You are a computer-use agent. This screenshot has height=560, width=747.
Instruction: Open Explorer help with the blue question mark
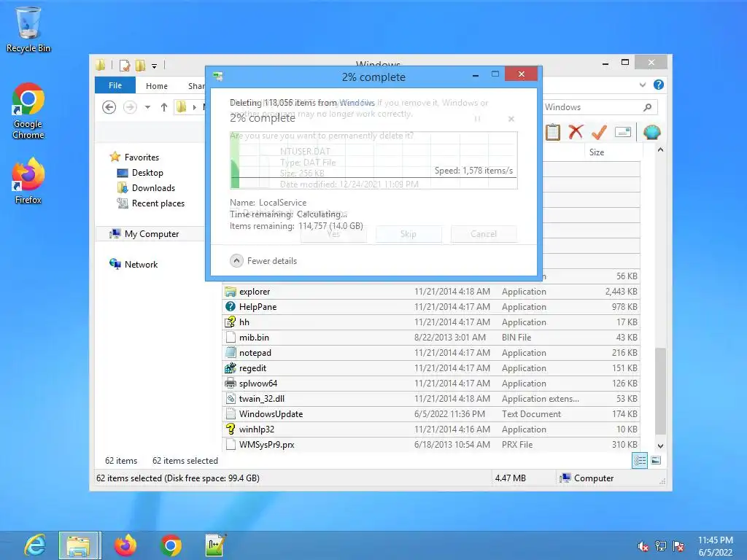click(659, 85)
